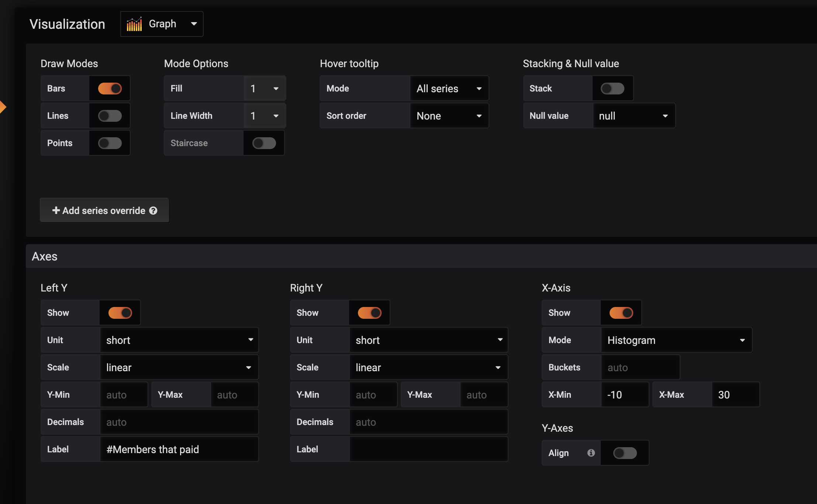
Task: Turn on the Staircase option
Action: 263,143
